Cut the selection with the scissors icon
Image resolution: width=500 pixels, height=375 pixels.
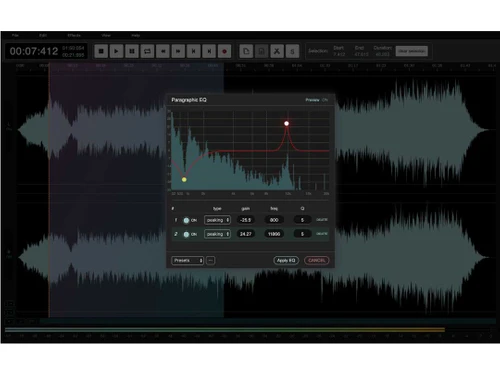[x=277, y=51]
